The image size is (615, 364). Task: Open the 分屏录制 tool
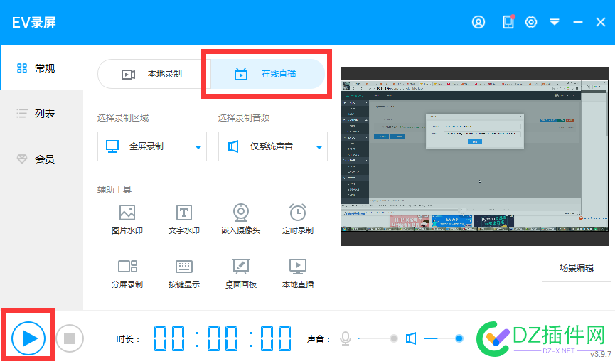click(127, 274)
